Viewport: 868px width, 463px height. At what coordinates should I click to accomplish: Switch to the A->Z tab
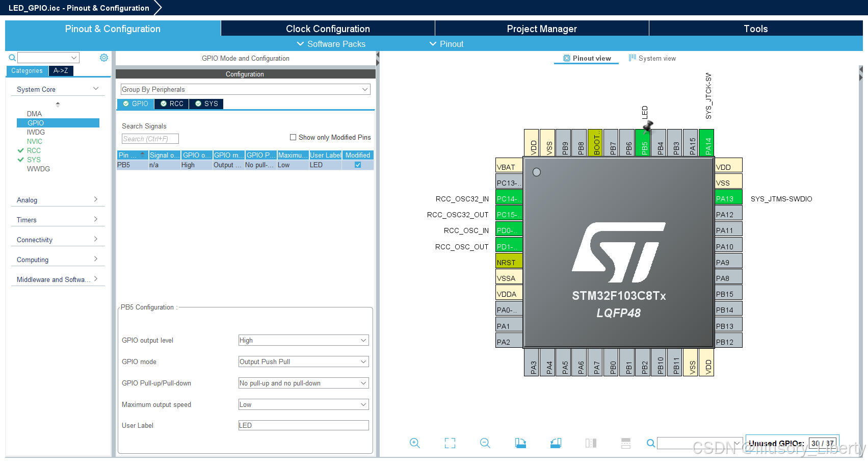click(x=61, y=71)
